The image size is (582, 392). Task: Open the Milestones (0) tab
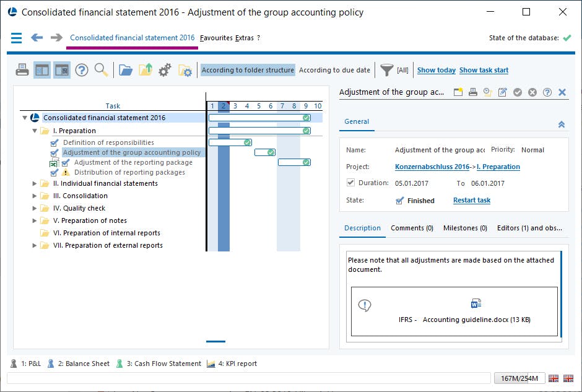click(x=465, y=228)
